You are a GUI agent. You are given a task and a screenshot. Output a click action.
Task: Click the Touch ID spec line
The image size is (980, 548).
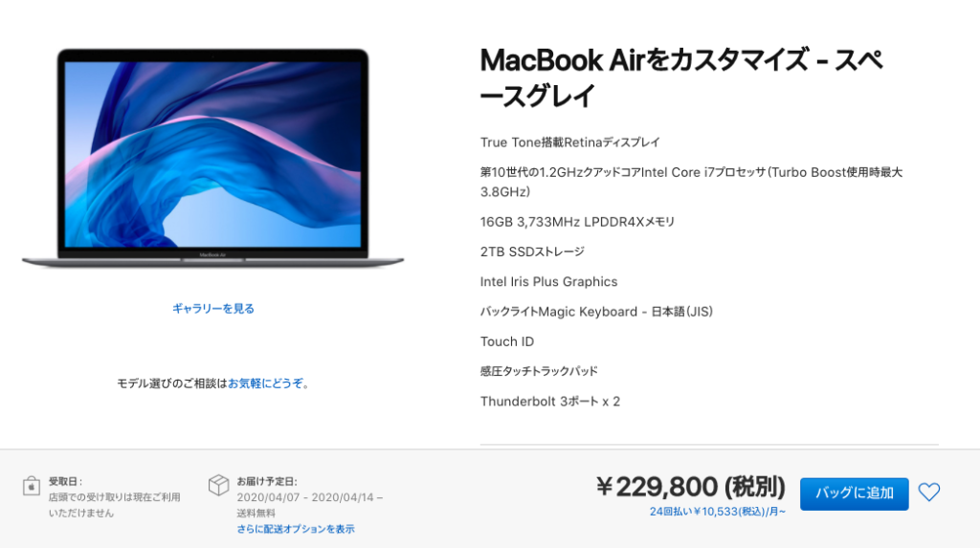coord(507,341)
